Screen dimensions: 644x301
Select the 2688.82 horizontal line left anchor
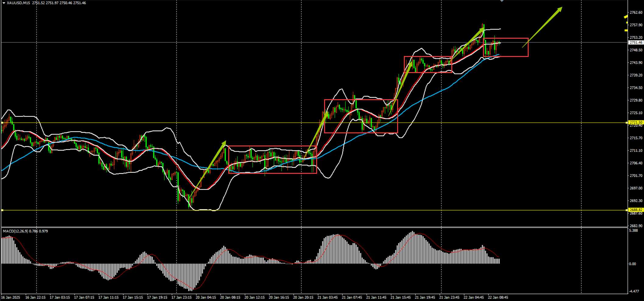tap(2, 210)
